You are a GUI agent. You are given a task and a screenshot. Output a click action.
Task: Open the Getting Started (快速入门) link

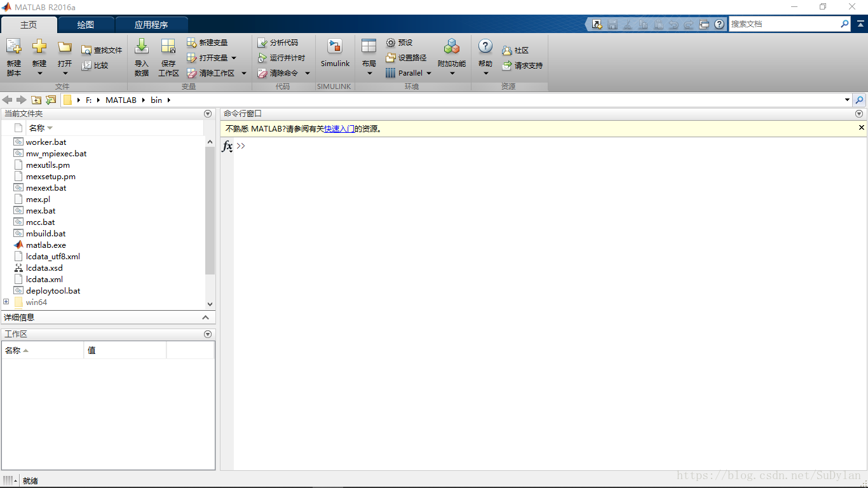[x=339, y=129]
